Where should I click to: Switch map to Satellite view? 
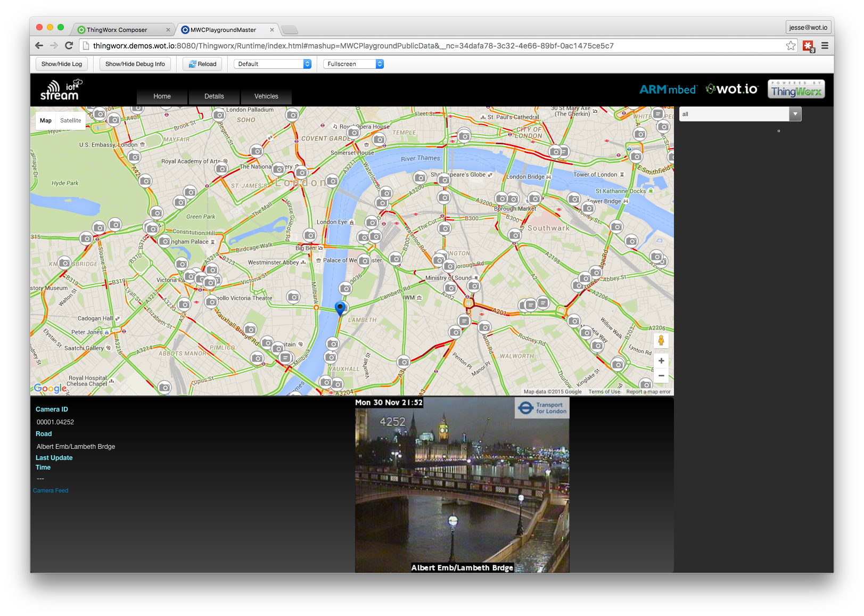point(70,120)
